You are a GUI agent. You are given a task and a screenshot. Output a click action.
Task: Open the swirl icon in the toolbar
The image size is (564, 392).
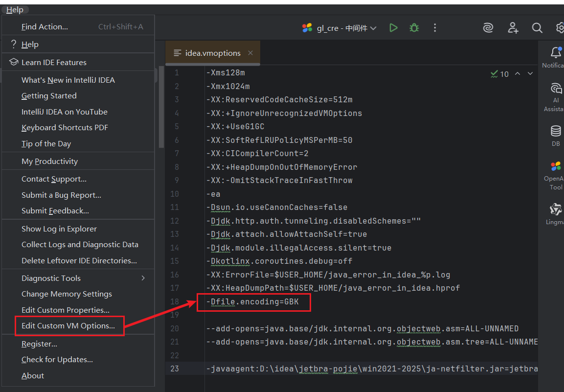(488, 28)
